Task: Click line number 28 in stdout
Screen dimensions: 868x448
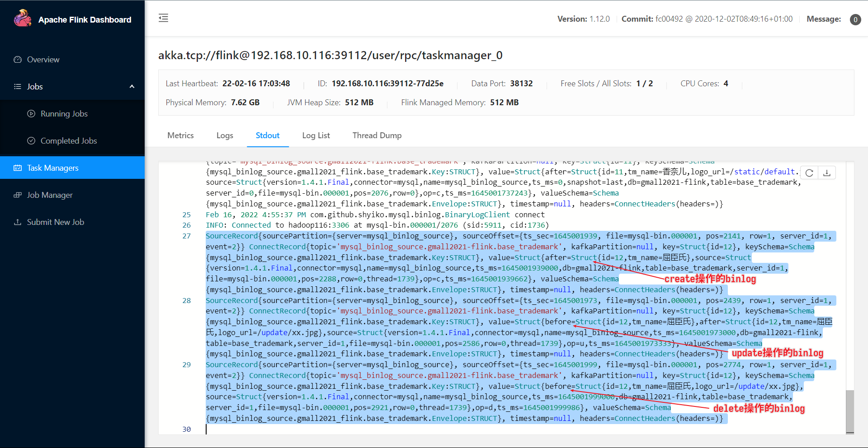Action: [x=186, y=300]
